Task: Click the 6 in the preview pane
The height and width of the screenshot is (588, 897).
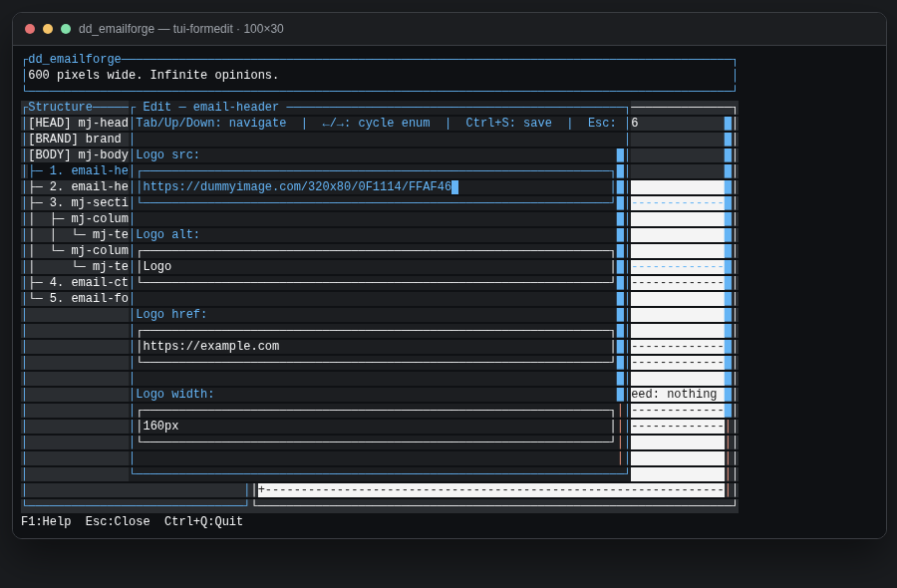Action: coord(635,123)
